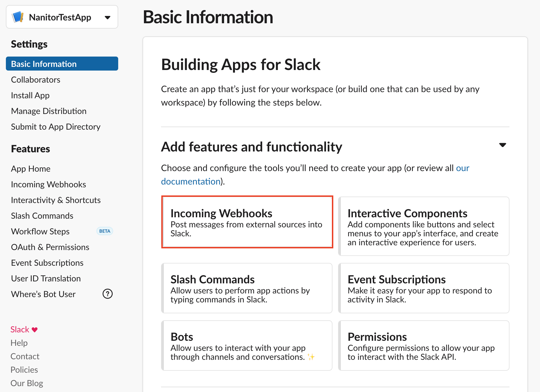Open the Incoming Webhooks feature card

[x=247, y=222]
